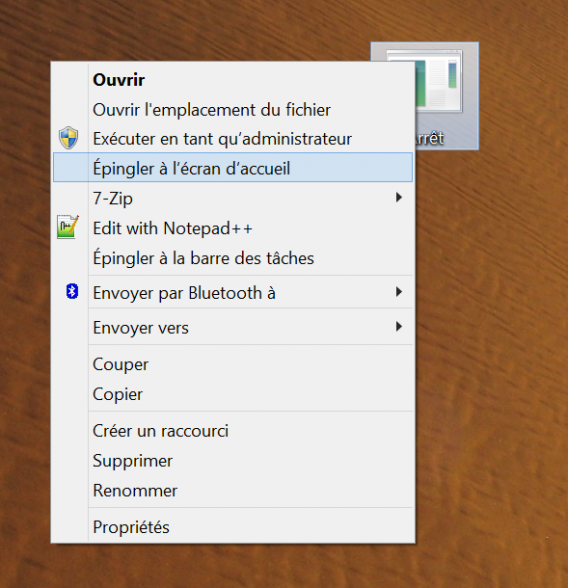
Task: Select Exécuter en tant qu'administrateur
Action: point(232,138)
